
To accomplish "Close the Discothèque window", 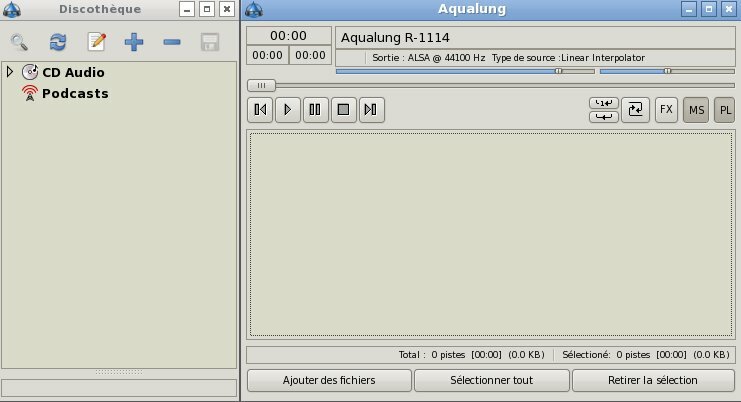I will coord(227,9).
